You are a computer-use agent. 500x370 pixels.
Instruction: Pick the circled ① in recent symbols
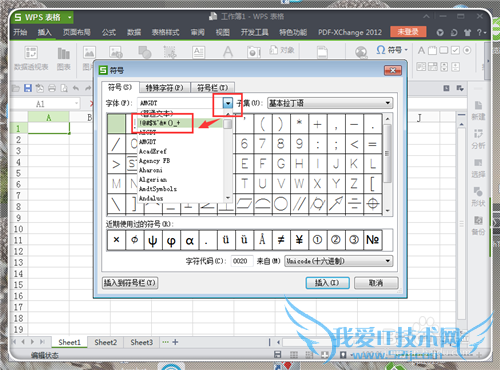tap(318, 240)
